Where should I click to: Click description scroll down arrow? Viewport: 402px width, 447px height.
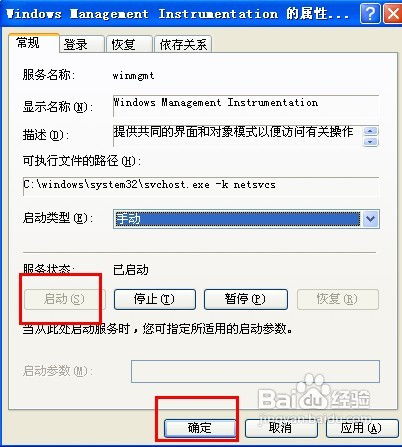370,142
